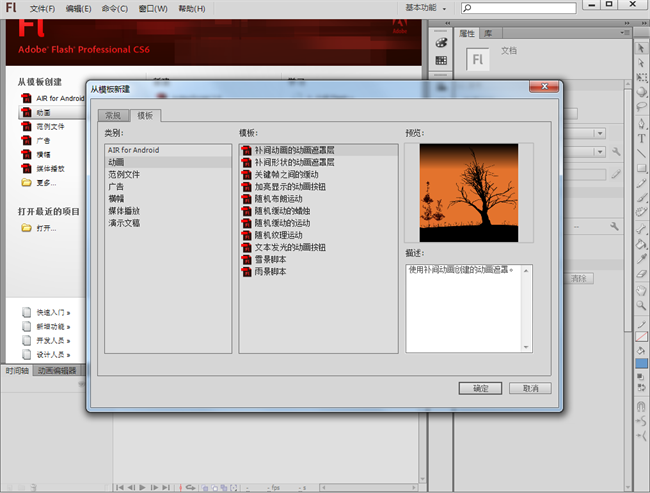The image size is (650, 493).
Task: Open the Properties panel options menu
Action: click(625, 32)
